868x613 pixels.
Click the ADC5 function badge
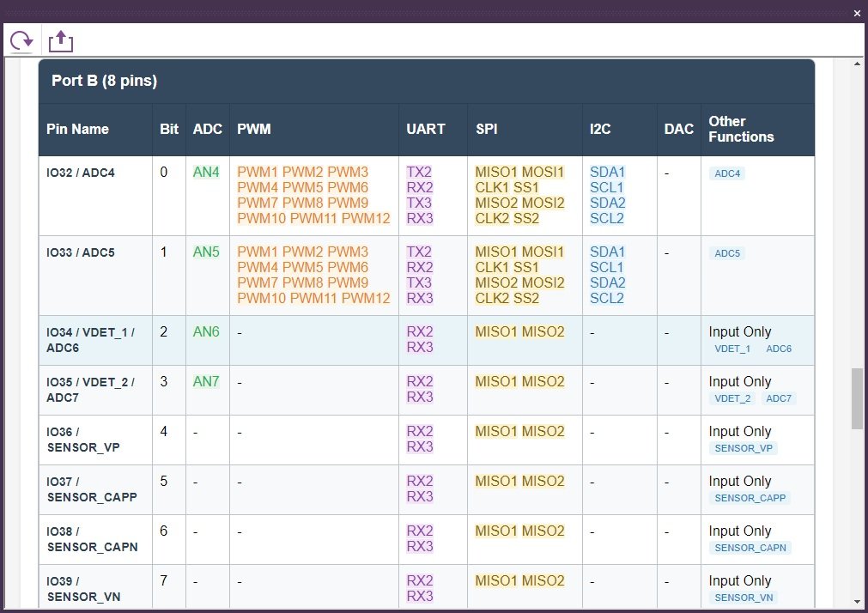click(727, 253)
